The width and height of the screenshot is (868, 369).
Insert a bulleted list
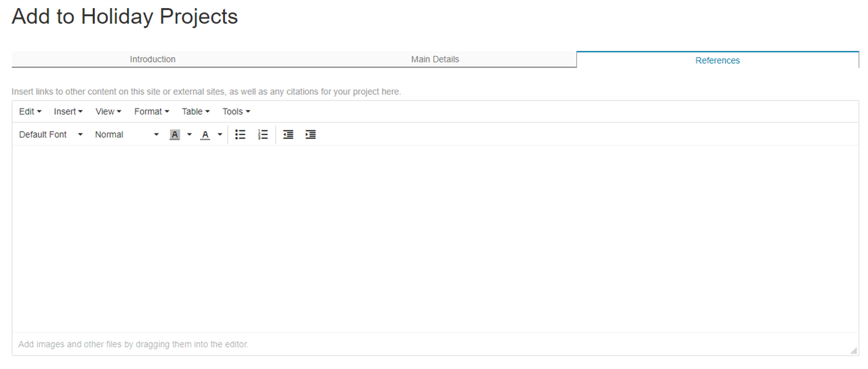point(240,134)
